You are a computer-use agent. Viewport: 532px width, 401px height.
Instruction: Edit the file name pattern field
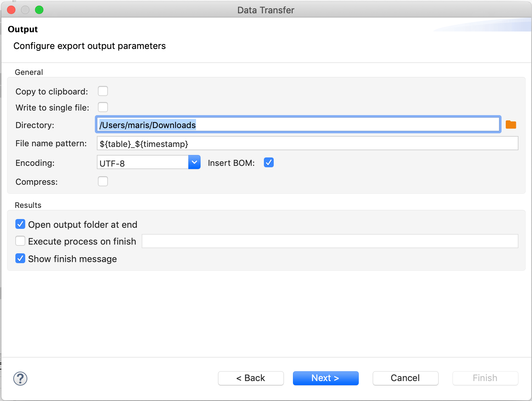(x=307, y=143)
